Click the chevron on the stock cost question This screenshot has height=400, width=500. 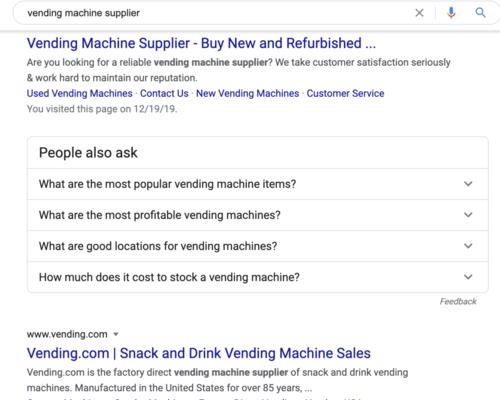point(468,277)
